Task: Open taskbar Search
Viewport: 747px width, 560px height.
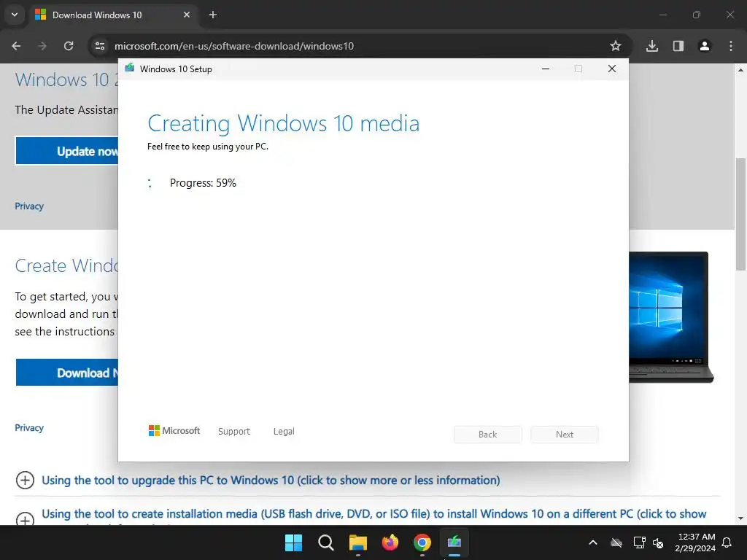Action: point(326,542)
